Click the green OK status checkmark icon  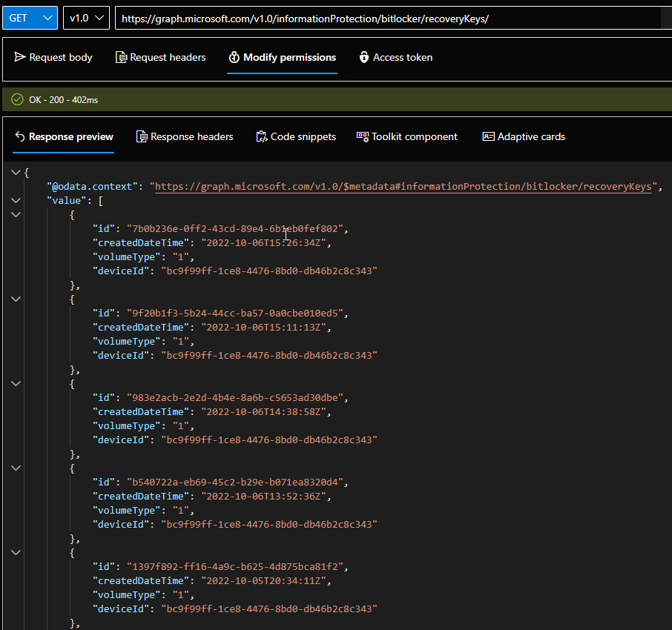click(x=17, y=99)
